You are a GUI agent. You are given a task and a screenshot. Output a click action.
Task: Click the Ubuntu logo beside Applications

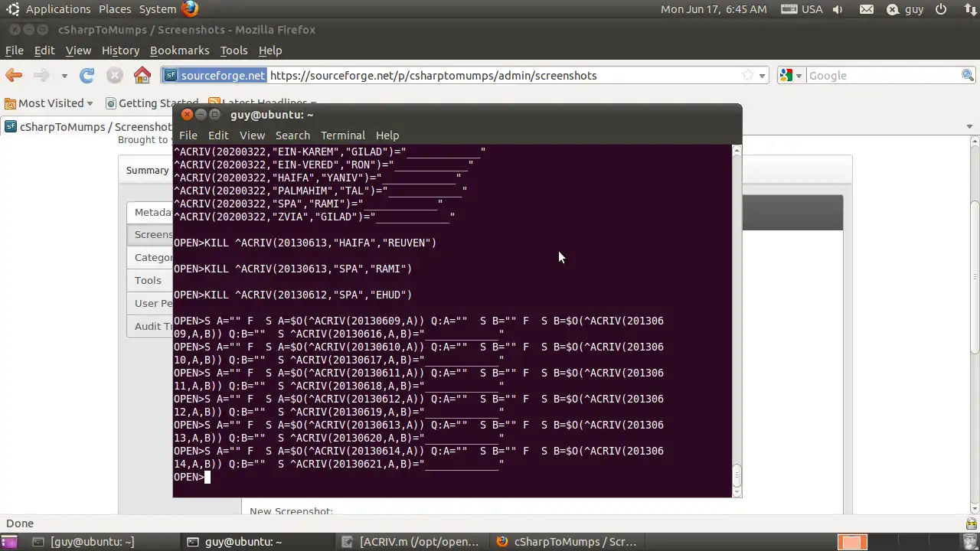click(12, 9)
